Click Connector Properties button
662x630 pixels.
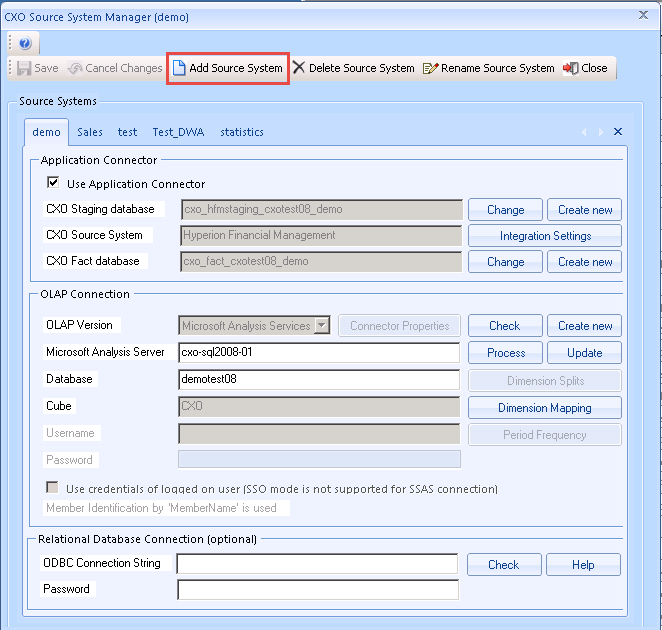[x=399, y=326]
